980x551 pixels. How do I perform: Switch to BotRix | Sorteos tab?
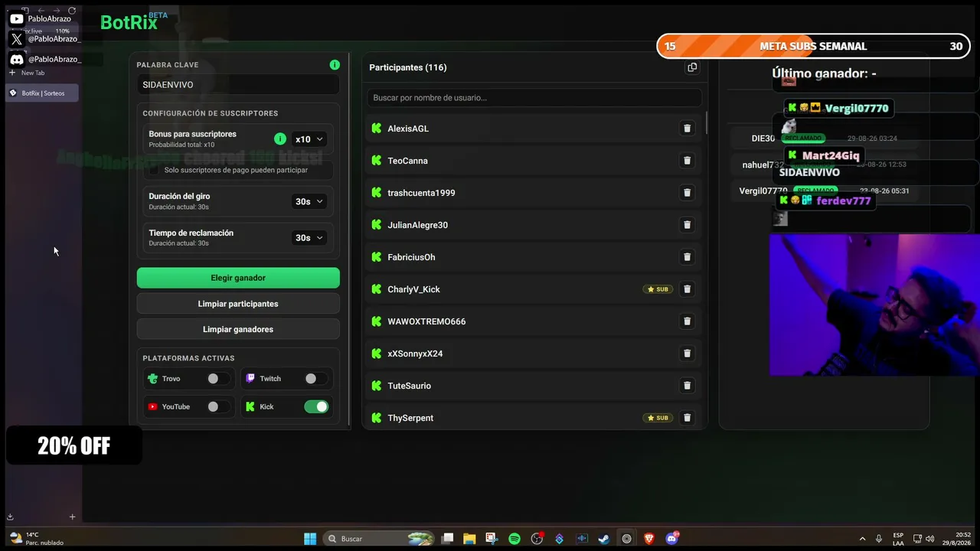[43, 93]
